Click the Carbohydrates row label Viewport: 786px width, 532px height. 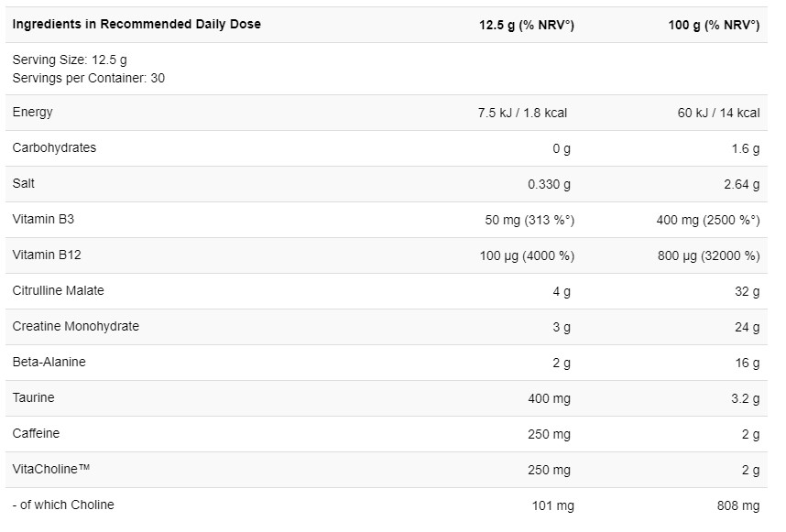pos(54,148)
